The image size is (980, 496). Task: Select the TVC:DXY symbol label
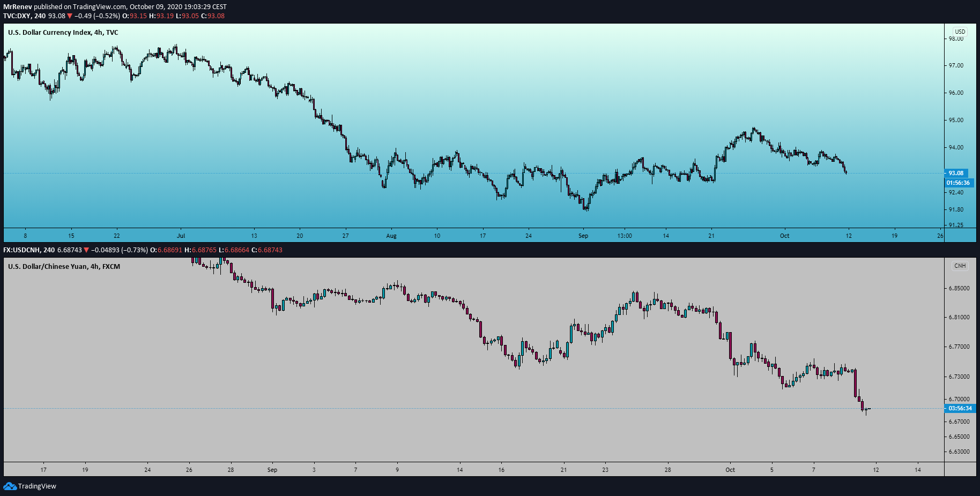point(17,16)
